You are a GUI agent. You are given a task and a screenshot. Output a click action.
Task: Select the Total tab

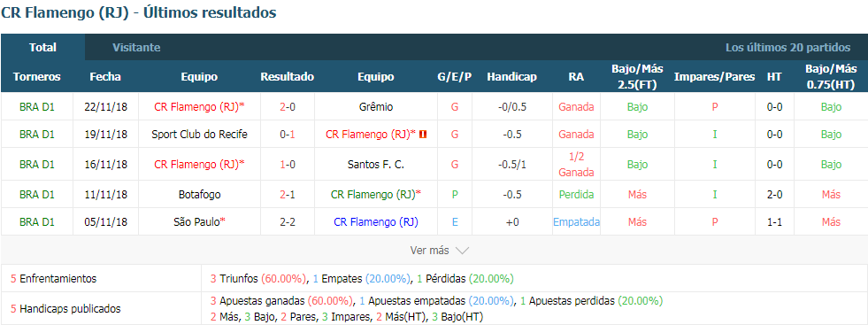[x=42, y=48]
